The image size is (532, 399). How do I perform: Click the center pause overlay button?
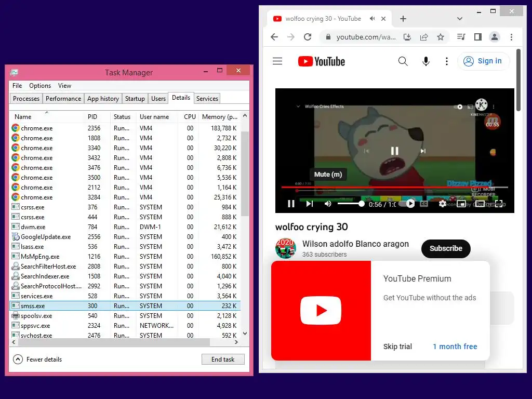395,151
